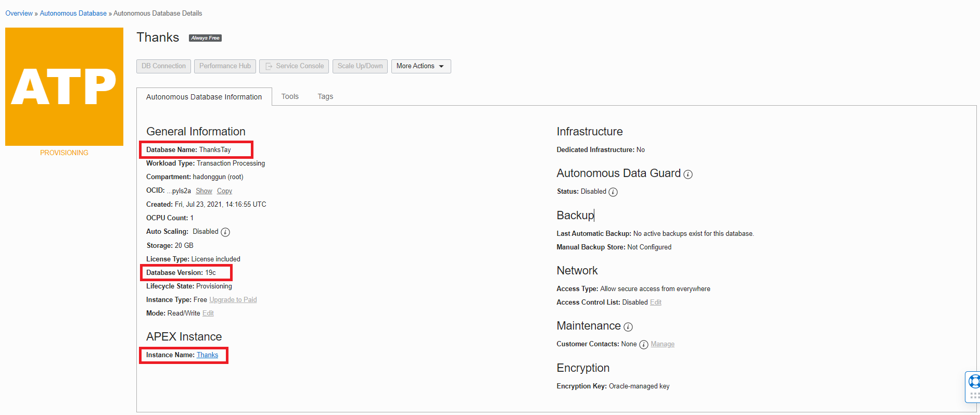The width and height of the screenshot is (980, 415).
Task: Edit the Access Control List
Action: click(x=656, y=303)
